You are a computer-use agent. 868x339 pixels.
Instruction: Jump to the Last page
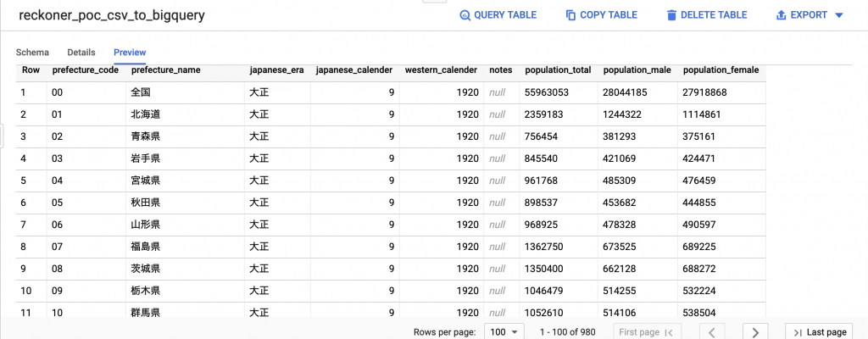point(816,331)
